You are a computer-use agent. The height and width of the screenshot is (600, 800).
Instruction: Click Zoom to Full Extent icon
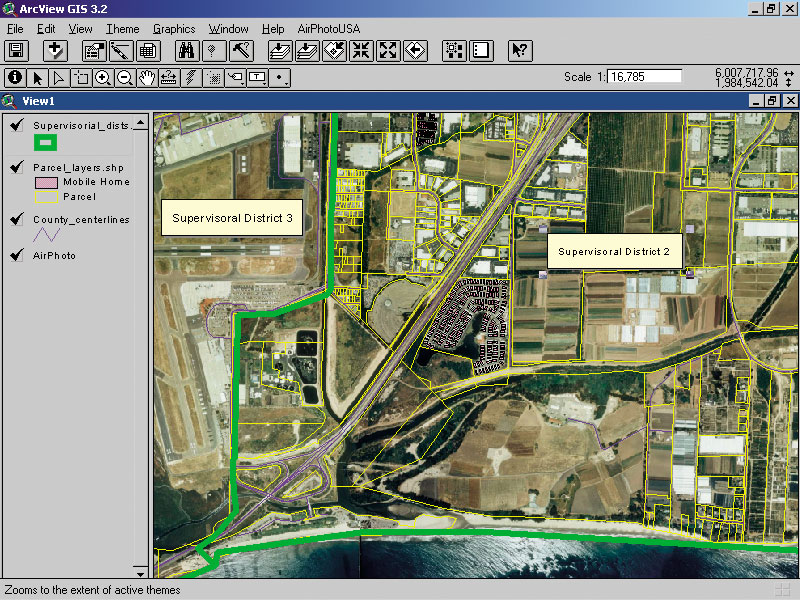[279, 51]
